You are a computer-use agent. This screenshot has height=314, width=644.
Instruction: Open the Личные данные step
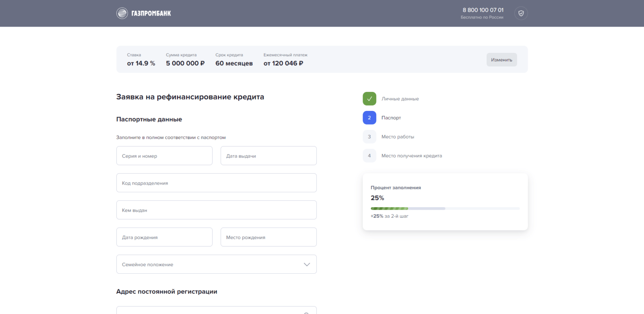pyautogui.click(x=400, y=99)
